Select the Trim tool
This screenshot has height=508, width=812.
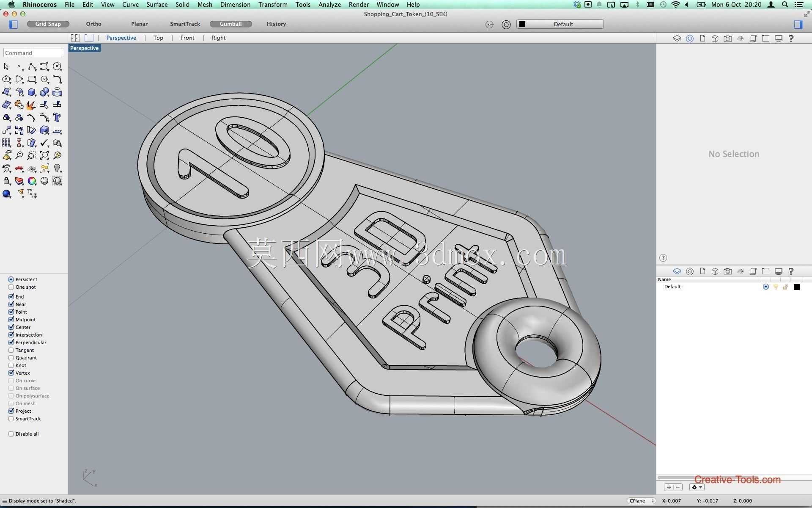[44, 105]
